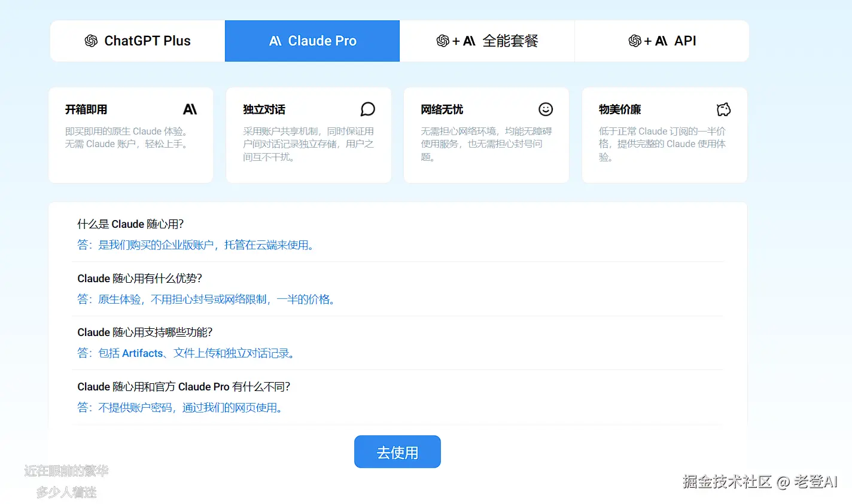The image size is (852, 504).
Task: Click the 网络无忧 card title
Action: 442,109
